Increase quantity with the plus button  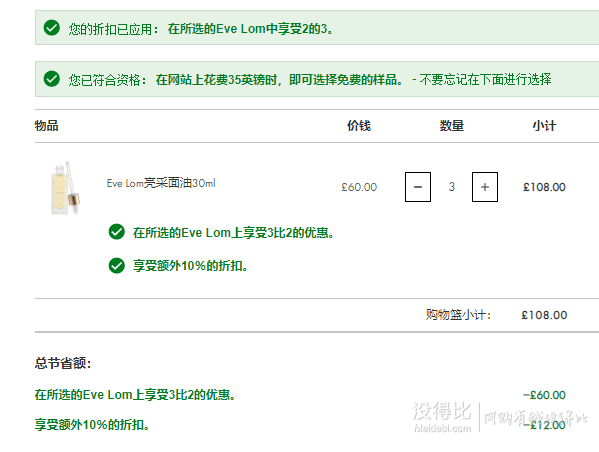[485, 187]
